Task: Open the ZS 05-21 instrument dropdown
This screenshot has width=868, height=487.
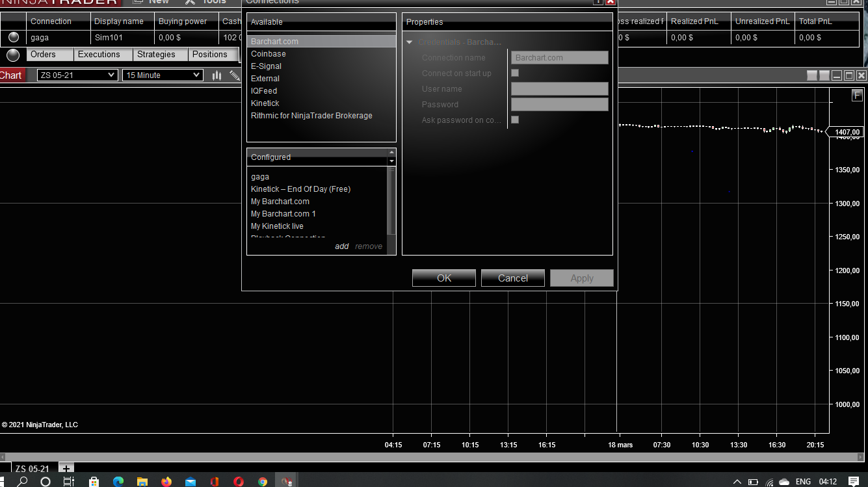Action: 77,75
